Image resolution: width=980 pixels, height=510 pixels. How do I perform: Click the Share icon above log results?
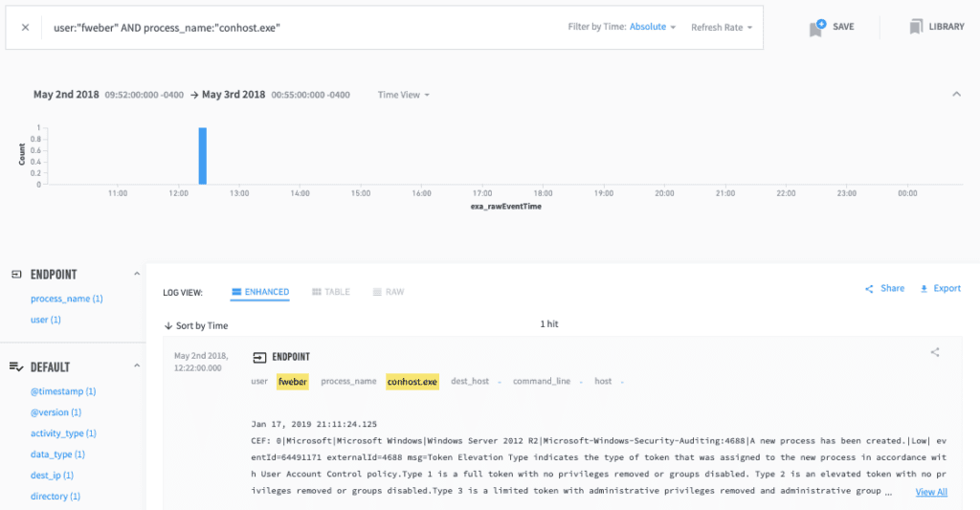(869, 289)
